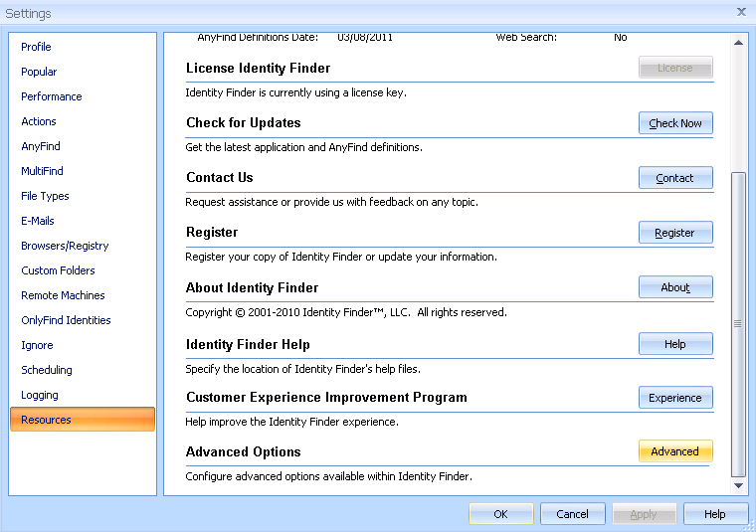Switch to Logging settings
Viewport: 756px width, 532px height.
pyautogui.click(x=40, y=395)
